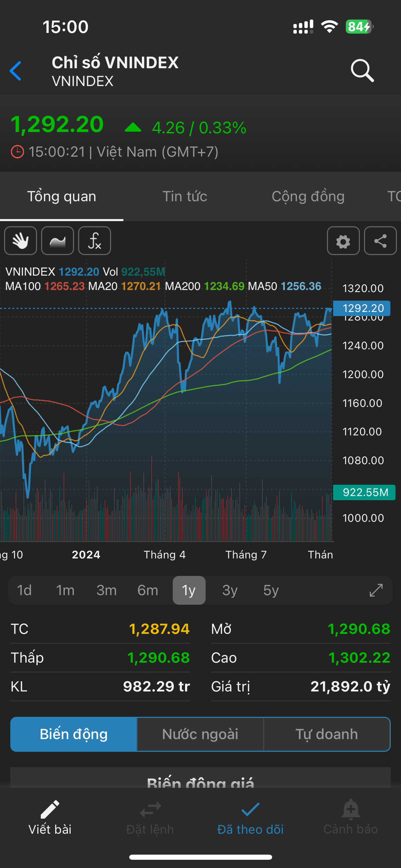This screenshot has height=868, width=401.
Task: Open the Tự doanh segment
Action: (327, 734)
